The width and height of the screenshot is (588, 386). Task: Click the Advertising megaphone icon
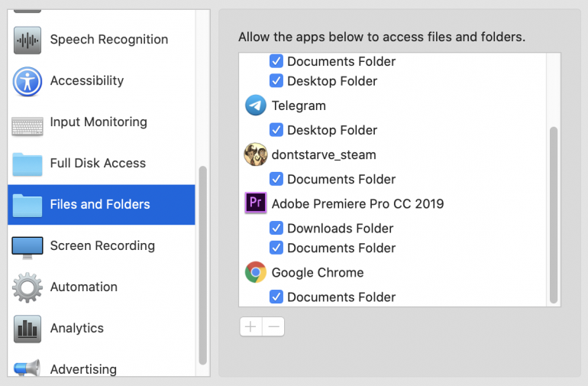click(x=27, y=368)
